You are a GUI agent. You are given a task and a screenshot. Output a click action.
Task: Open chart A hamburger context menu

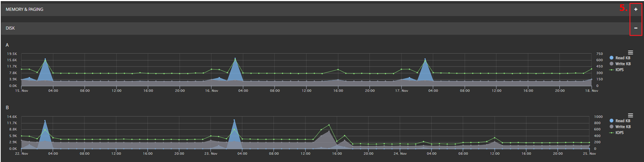coord(631,53)
